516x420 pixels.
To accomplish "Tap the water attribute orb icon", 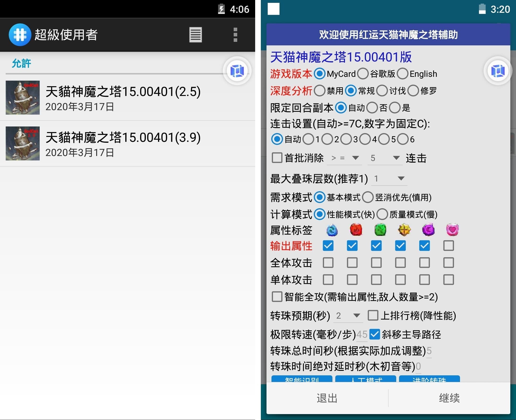I will coord(332,229).
